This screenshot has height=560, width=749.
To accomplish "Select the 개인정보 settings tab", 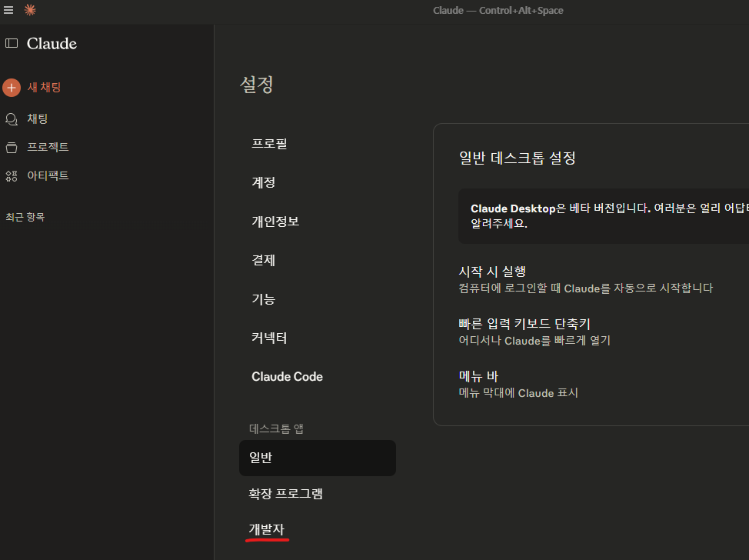I will point(275,222).
